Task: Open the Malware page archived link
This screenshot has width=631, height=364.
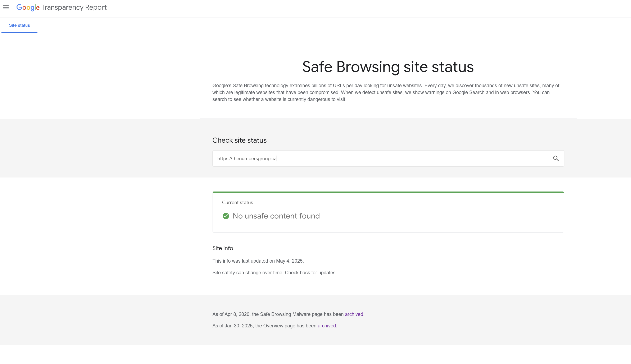Action: [x=354, y=314]
